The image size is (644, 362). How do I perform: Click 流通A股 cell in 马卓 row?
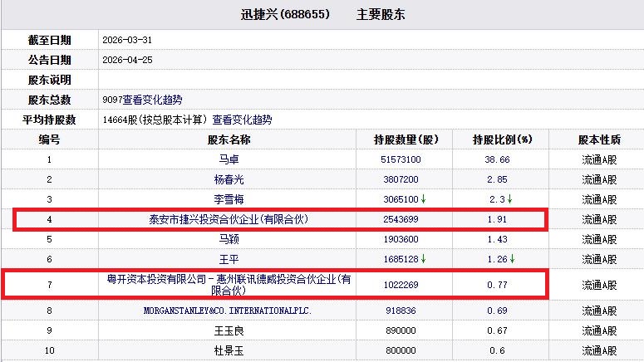pyautogui.click(x=599, y=159)
